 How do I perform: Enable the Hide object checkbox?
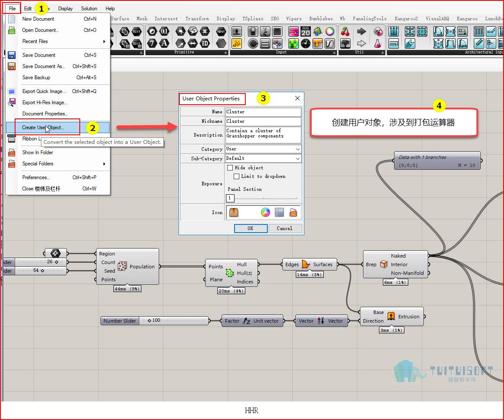pos(230,168)
